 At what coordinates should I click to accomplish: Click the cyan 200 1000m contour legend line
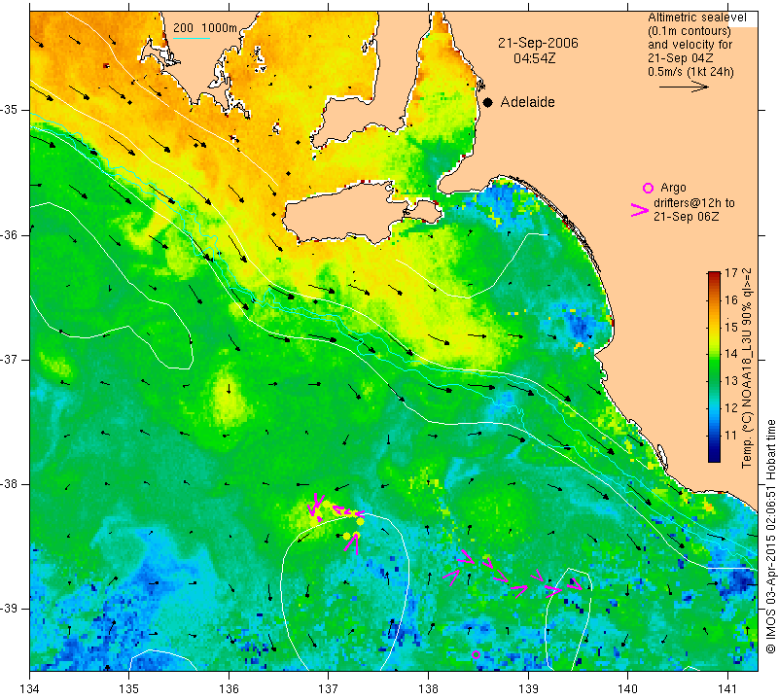tap(192, 38)
